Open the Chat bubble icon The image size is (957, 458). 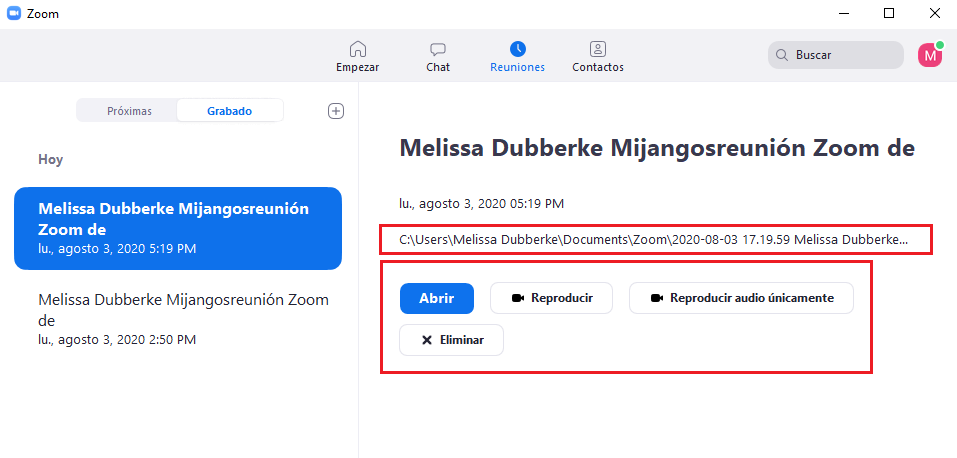point(437,49)
